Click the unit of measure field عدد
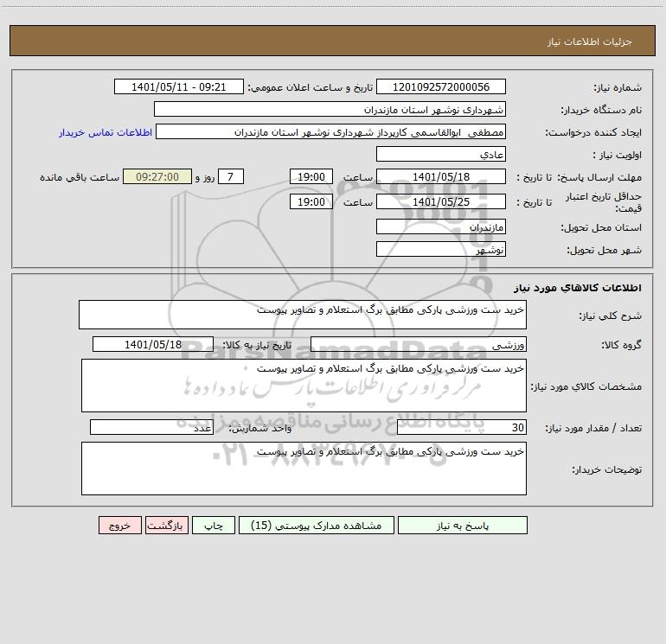 [x=151, y=428]
